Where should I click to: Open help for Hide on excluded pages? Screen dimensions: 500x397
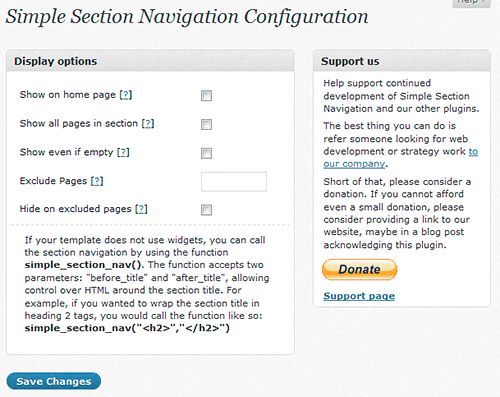pos(141,209)
